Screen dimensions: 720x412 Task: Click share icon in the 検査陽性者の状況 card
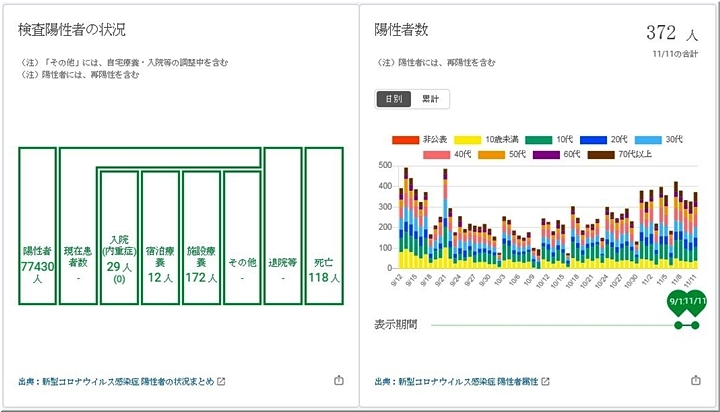(x=338, y=381)
